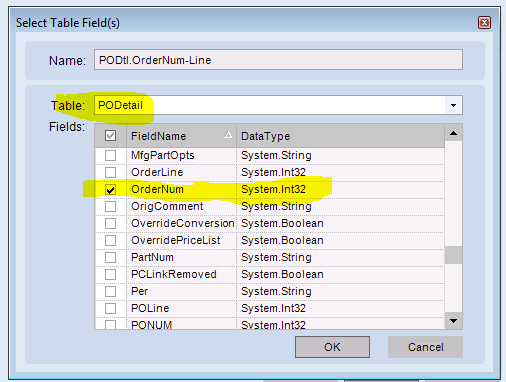Image resolution: width=506 pixels, height=382 pixels.
Task: Click System.String in the PartNum row
Action: pos(276,257)
